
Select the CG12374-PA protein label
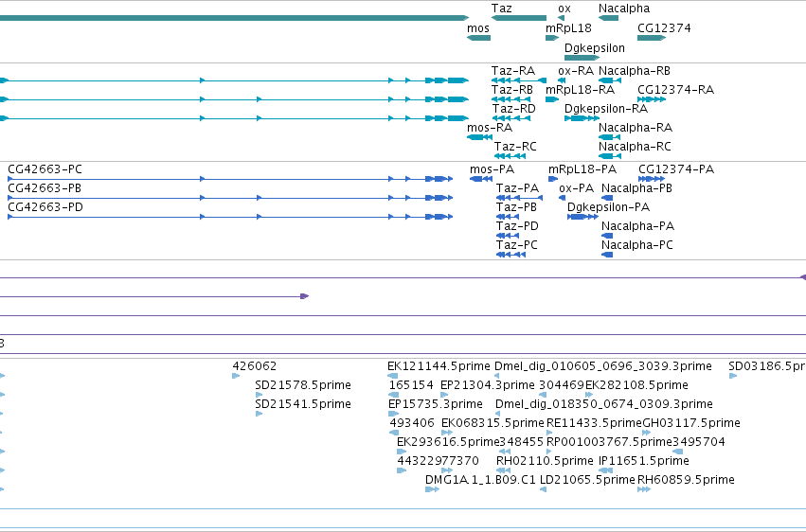[676, 169]
